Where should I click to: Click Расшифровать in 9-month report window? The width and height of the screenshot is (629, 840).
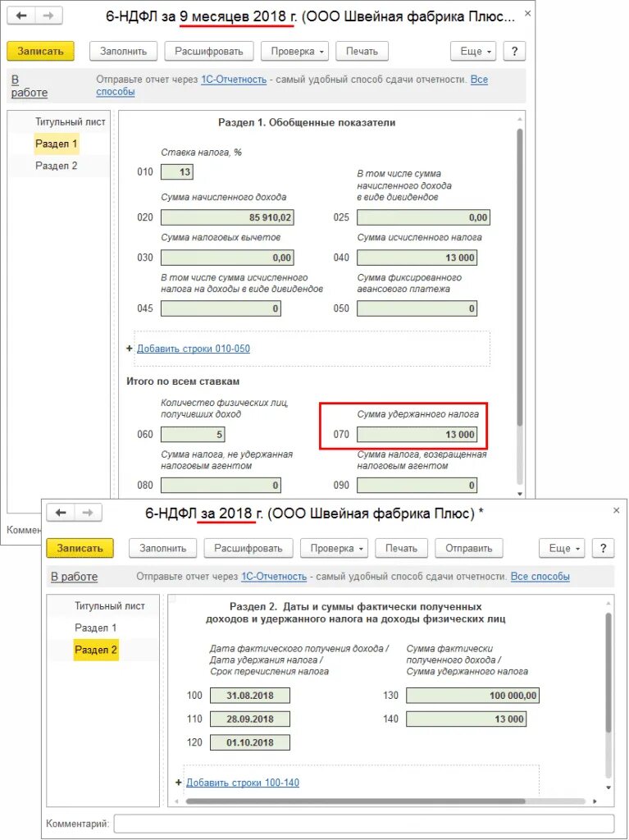208,52
